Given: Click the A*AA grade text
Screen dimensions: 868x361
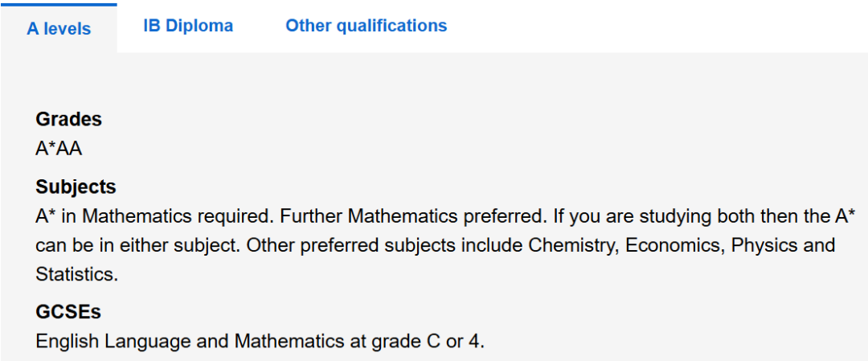Looking at the screenshot, I should click(59, 149).
